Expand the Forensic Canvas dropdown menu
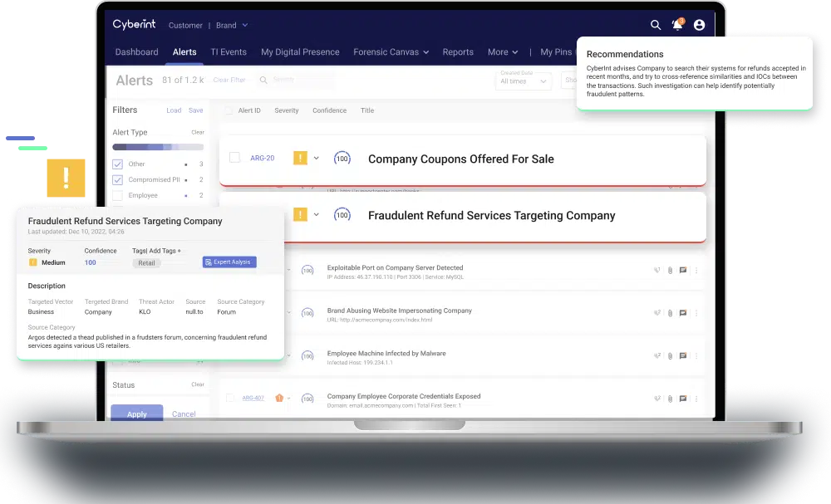Viewport: 831px width, 504px height. [391, 52]
